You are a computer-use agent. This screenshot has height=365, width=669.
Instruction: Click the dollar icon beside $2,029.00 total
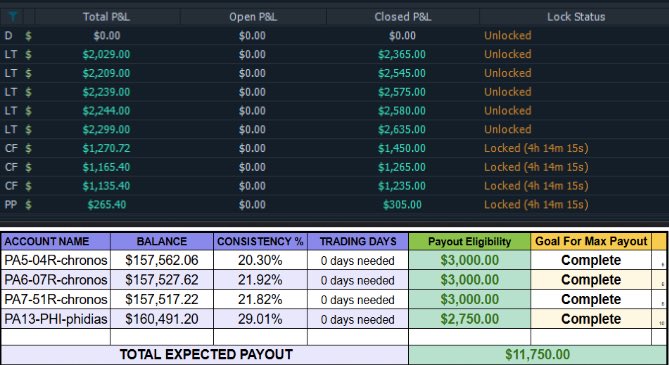28,55
